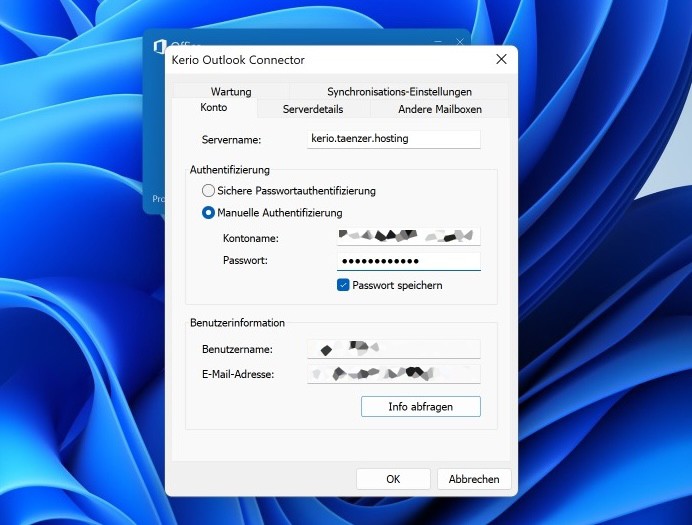Click the Info abfragen button
This screenshot has height=525, width=692.
[421, 406]
